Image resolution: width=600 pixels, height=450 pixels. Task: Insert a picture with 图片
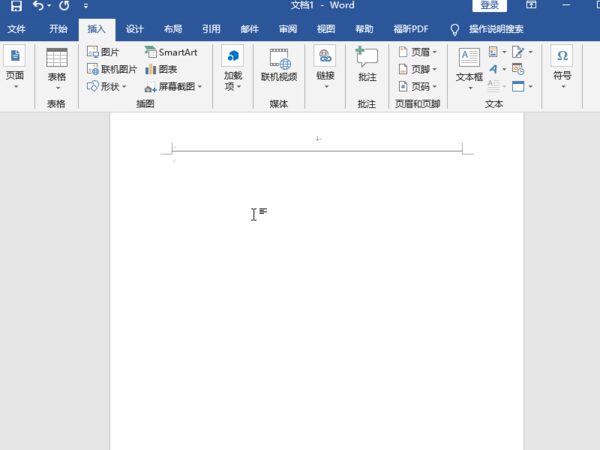103,52
